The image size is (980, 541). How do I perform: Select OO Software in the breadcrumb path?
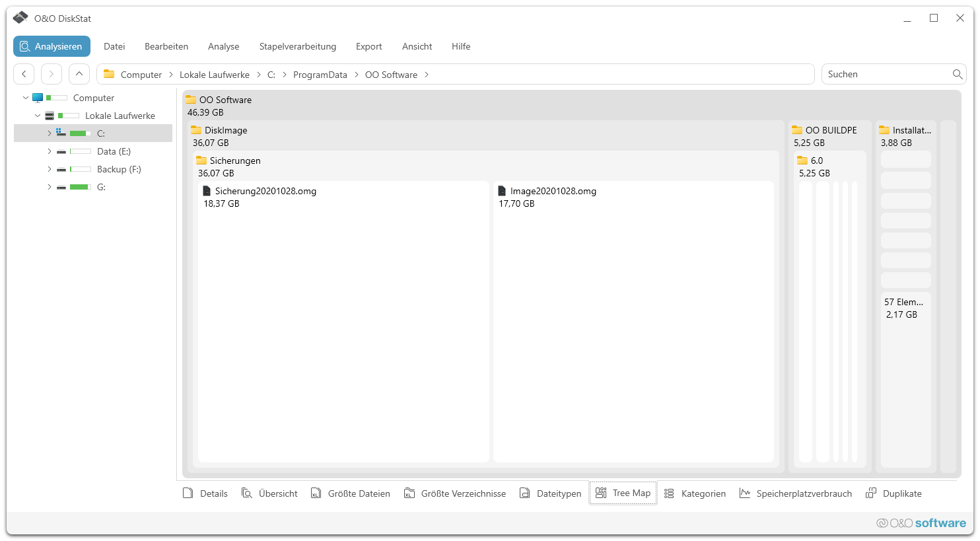tap(391, 75)
